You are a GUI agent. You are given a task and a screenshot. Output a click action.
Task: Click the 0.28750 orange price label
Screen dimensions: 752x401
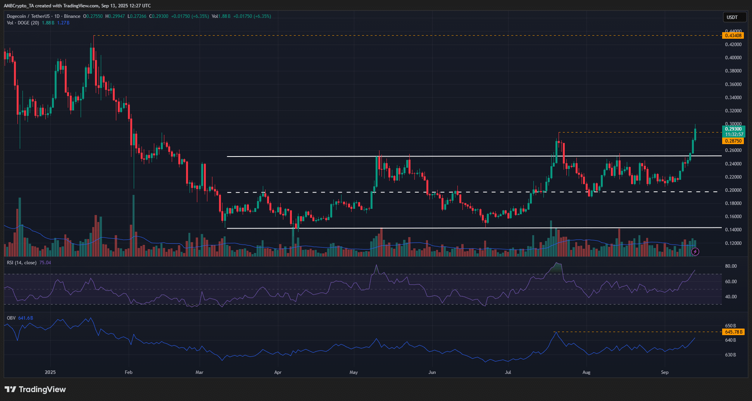(x=733, y=141)
